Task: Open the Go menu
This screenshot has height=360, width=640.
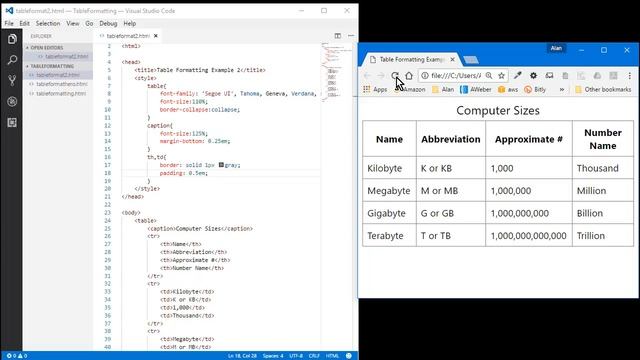Action: [x=89, y=24]
